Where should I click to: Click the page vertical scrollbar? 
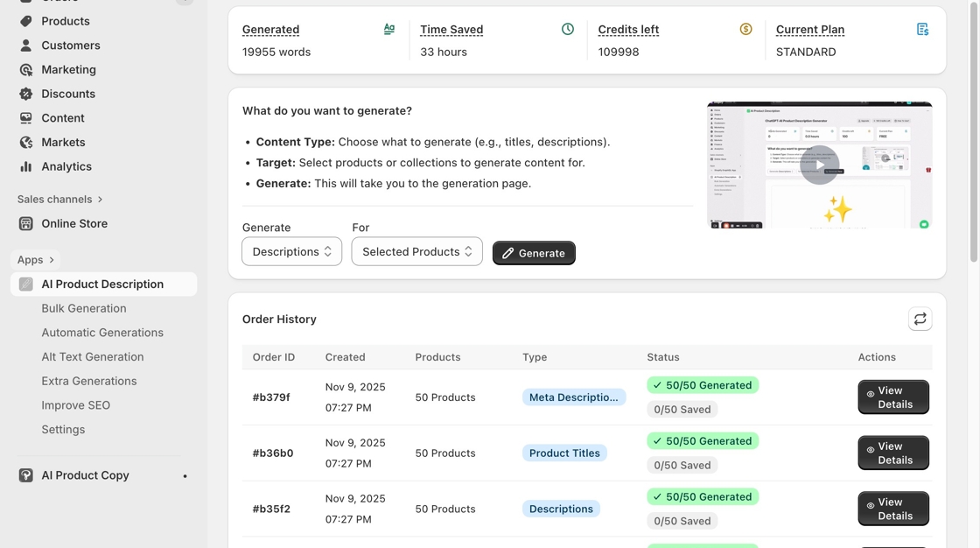pos(974,131)
